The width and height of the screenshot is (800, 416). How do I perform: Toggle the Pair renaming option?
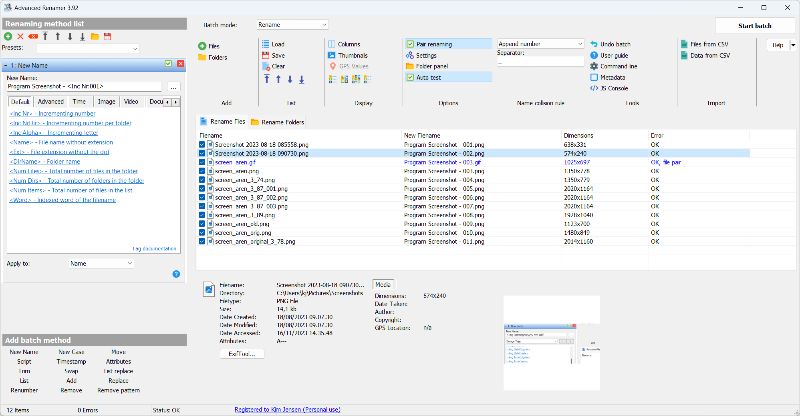411,44
